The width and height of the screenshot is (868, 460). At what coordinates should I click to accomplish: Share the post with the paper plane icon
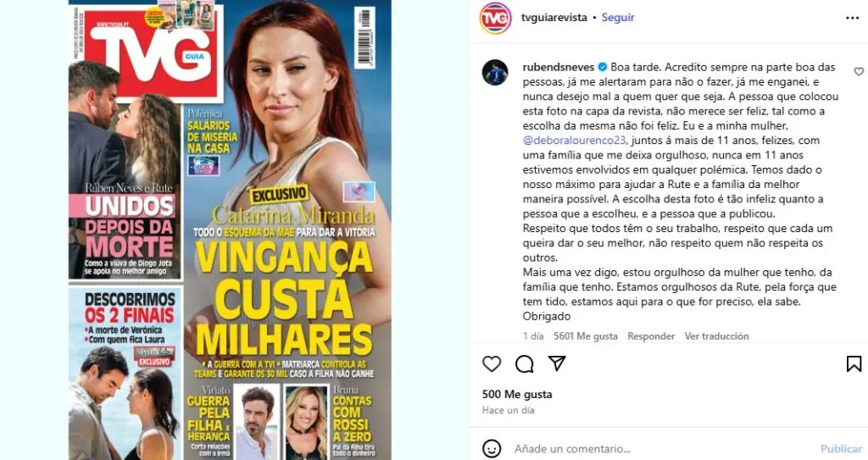tap(557, 363)
